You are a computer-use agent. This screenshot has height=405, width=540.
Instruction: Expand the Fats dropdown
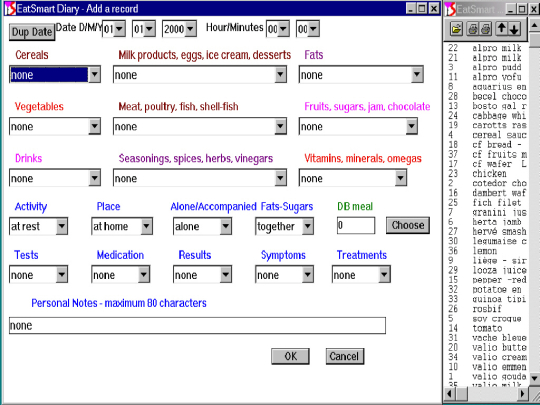[x=417, y=74]
